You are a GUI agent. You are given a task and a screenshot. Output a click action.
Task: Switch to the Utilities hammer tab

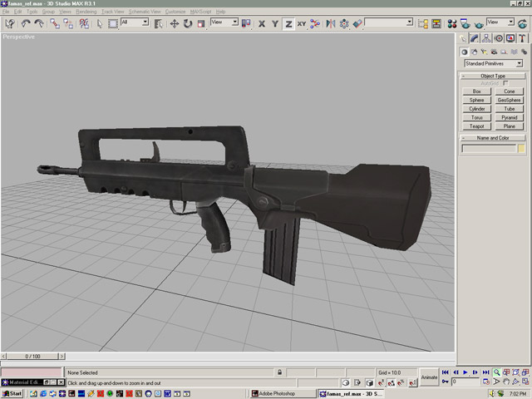522,38
